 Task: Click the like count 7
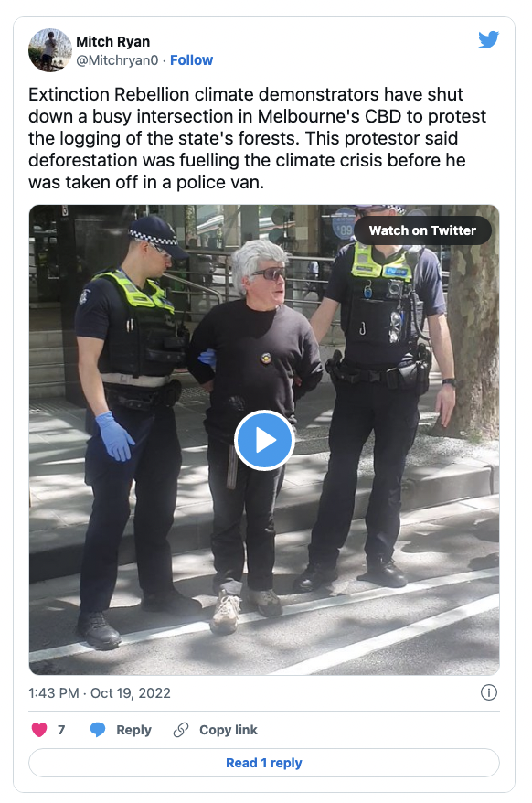(x=61, y=730)
